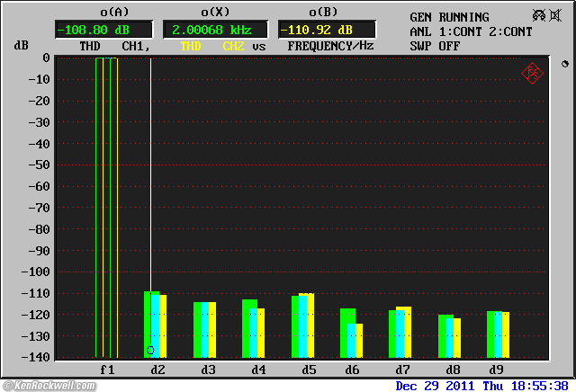
Task: Click the blue cursor circle on d2
Action: [150, 350]
